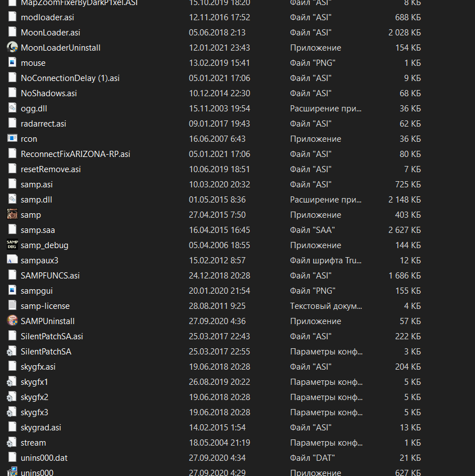Screen dimensions: 475x476
Task: Click the resetRemove.asi file icon
Action: [x=12, y=168]
